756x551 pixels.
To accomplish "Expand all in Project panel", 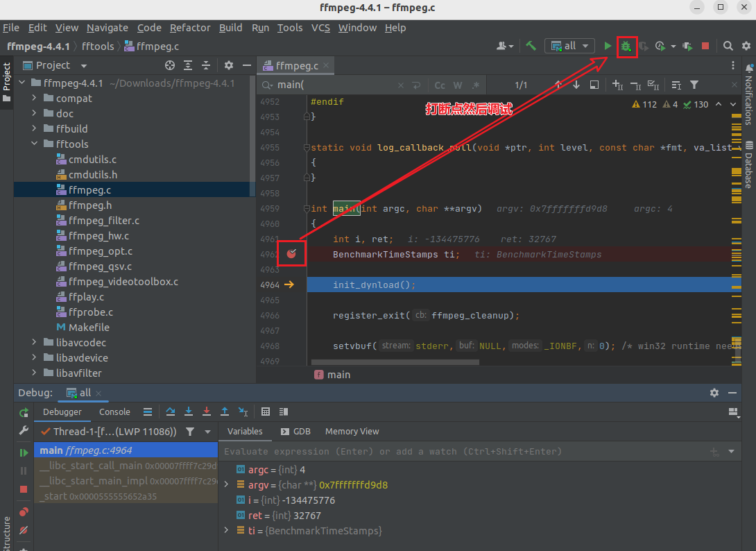I will coord(188,65).
